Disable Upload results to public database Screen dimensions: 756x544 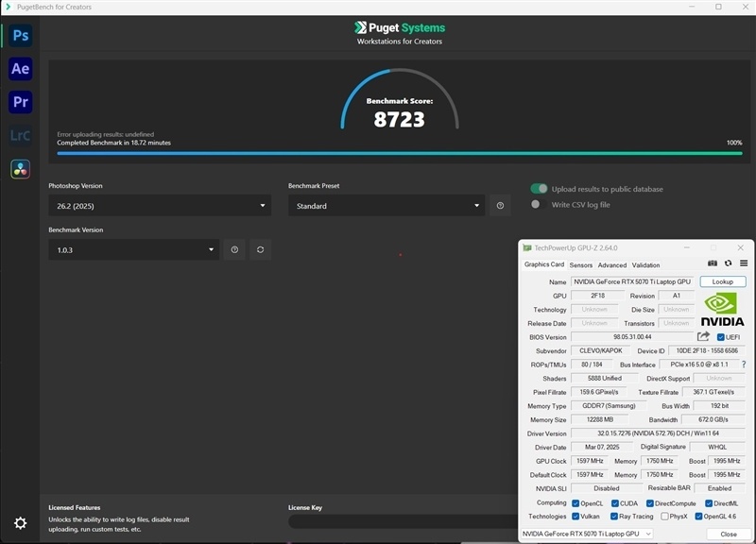tap(539, 189)
